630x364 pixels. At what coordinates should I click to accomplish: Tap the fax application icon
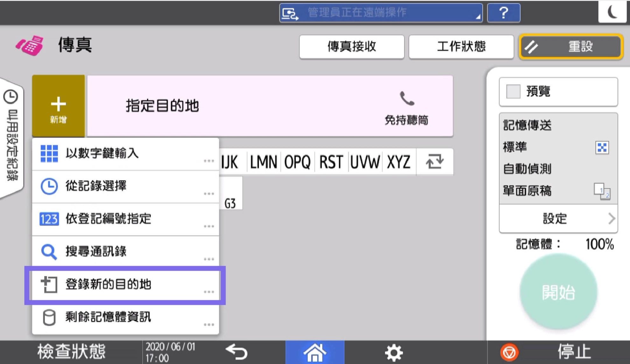[x=30, y=45]
